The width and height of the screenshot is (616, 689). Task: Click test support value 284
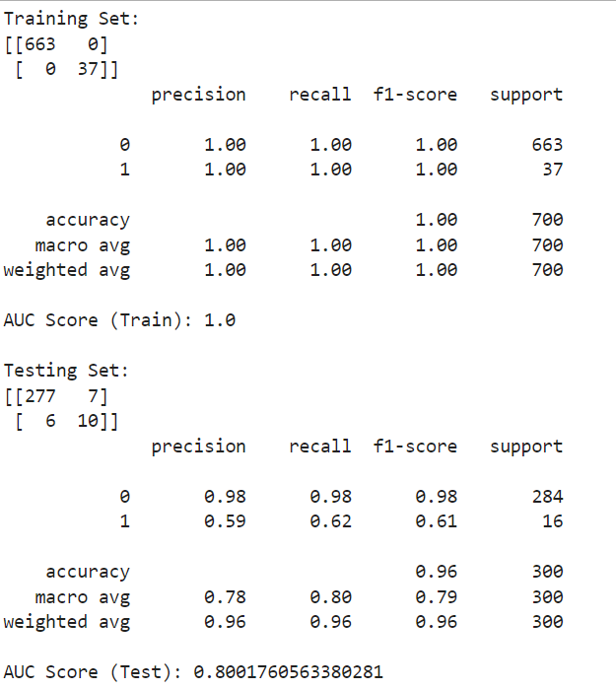[x=547, y=497]
